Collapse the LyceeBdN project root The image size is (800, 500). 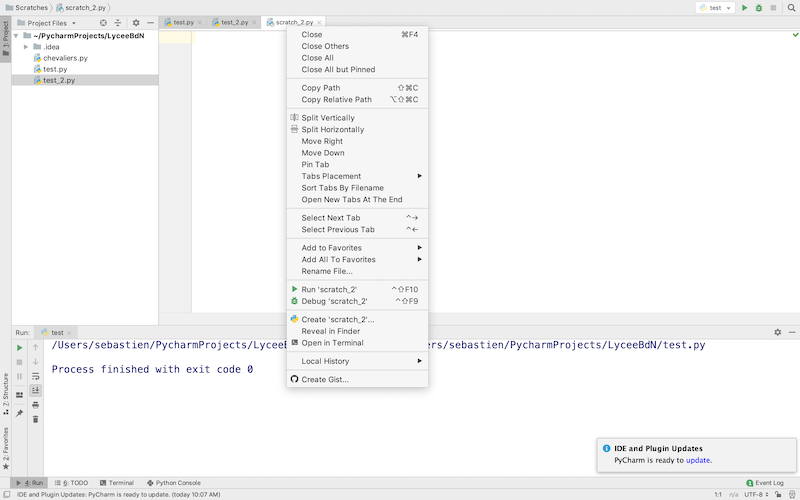pyautogui.click(x=16, y=36)
